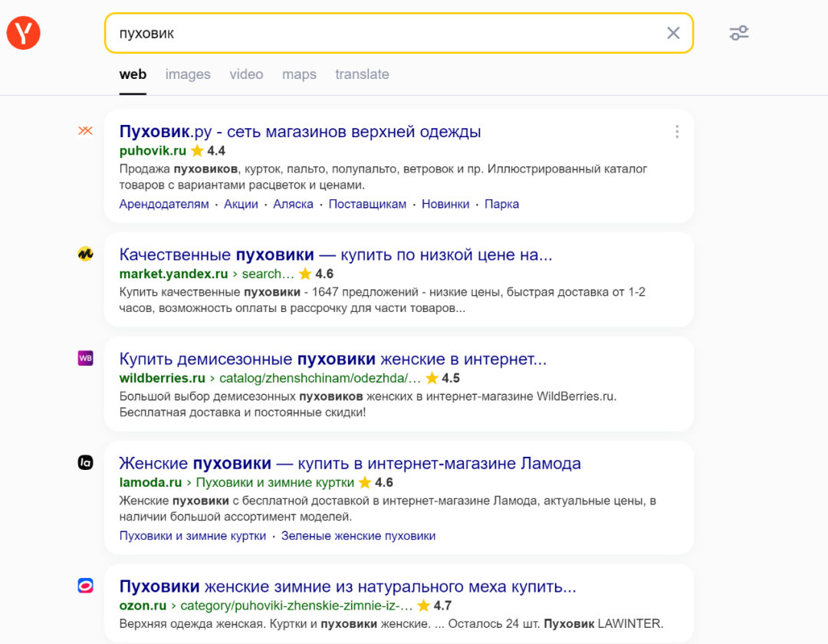
Task: Open the maps tab
Action: [x=299, y=74]
